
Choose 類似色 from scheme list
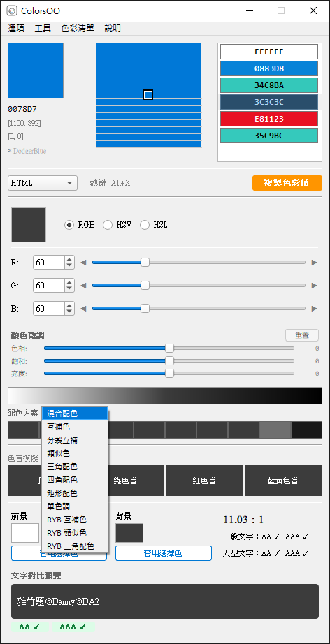point(75,453)
